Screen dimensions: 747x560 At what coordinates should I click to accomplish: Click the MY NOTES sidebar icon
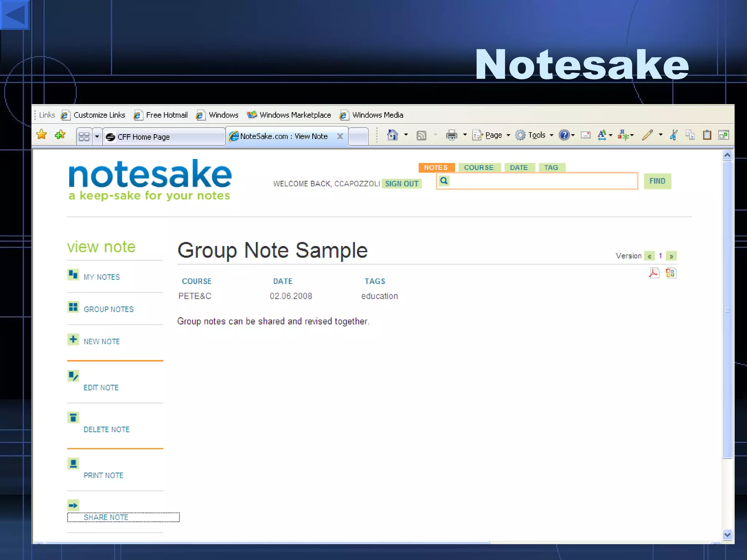coord(73,274)
